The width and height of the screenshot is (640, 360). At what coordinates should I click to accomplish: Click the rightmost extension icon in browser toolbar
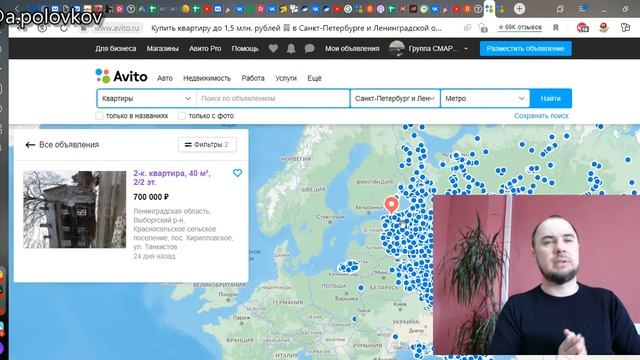(625, 28)
